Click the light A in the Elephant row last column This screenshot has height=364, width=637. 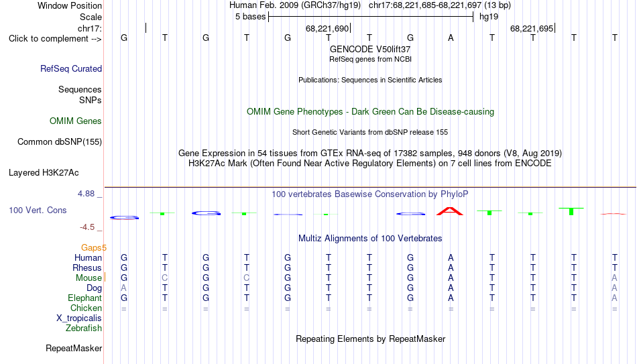[x=615, y=298]
